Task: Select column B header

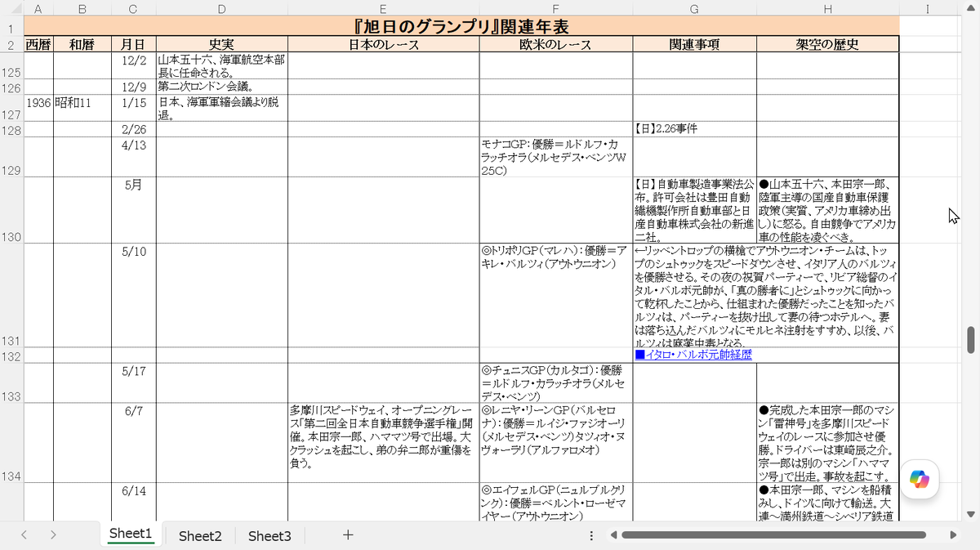Action: point(82,9)
